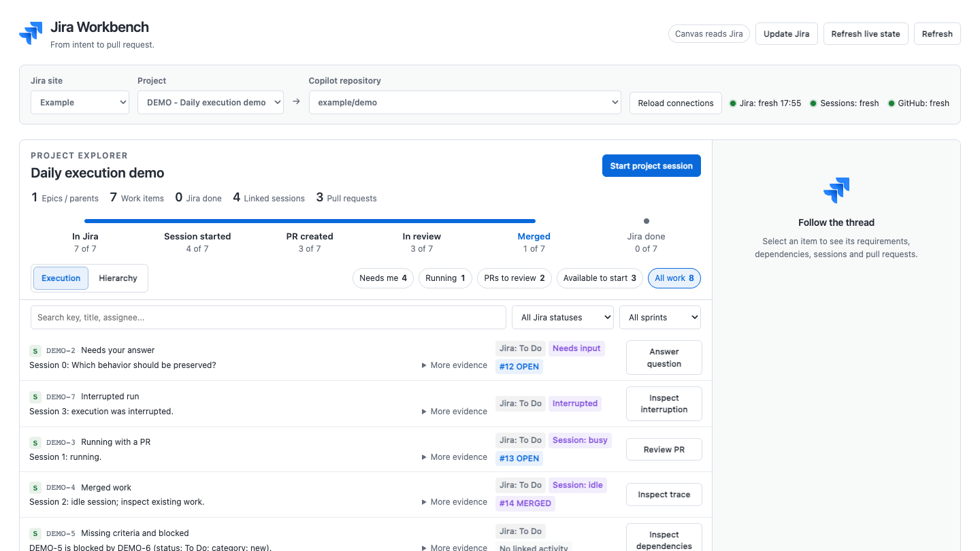Filter by Needs me 4

pyautogui.click(x=383, y=278)
